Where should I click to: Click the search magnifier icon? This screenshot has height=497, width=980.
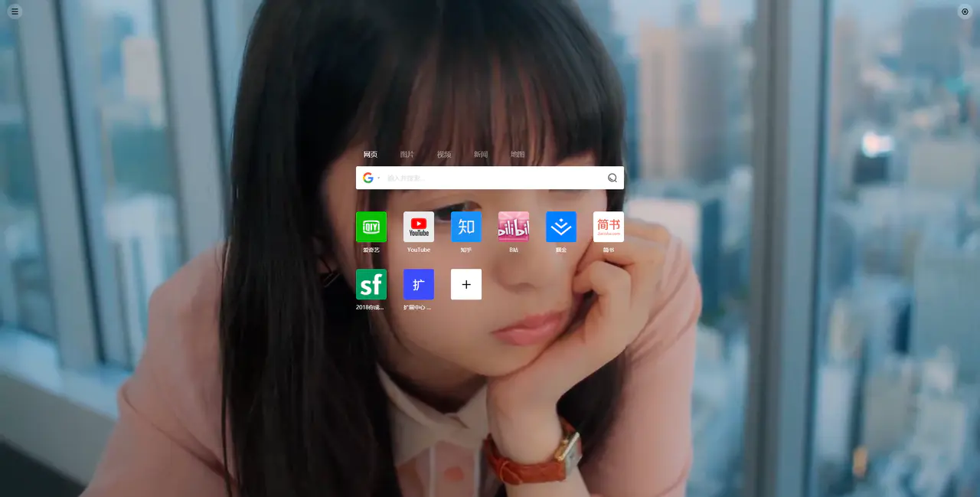(612, 178)
